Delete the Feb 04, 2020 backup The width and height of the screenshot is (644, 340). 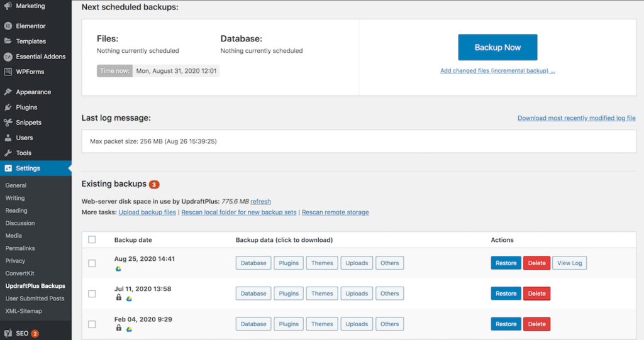(x=537, y=324)
